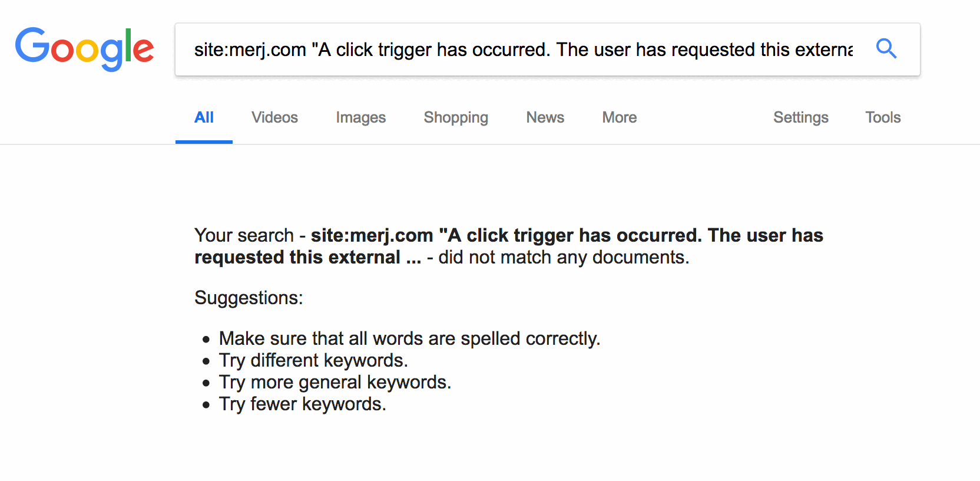
Task: Click 'Your search' at the message start
Action: (244, 235)
